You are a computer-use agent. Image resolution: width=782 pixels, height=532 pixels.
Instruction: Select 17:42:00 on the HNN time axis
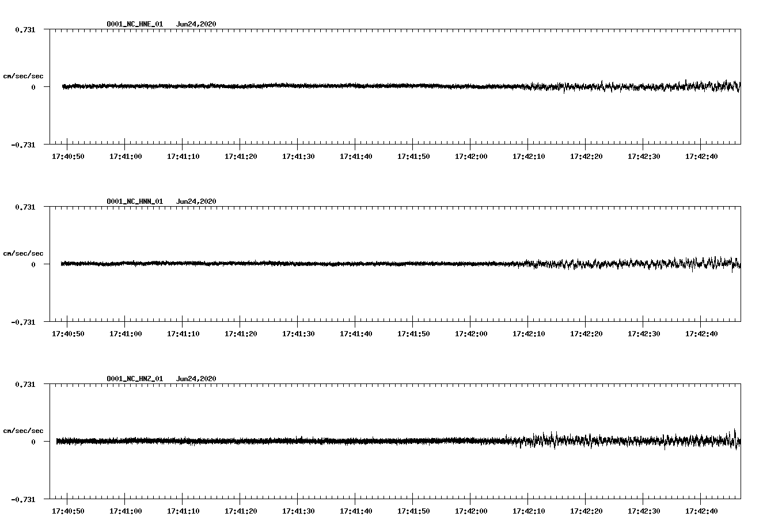(471, 333)
